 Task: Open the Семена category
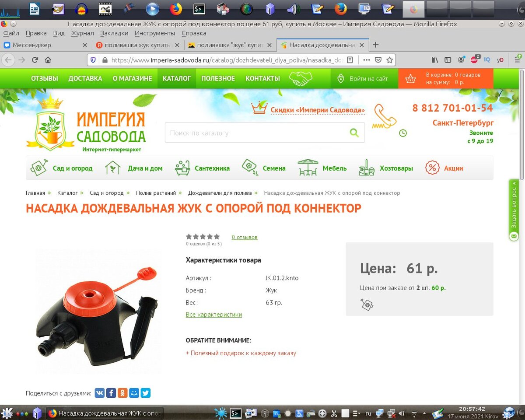coord(264,168)
